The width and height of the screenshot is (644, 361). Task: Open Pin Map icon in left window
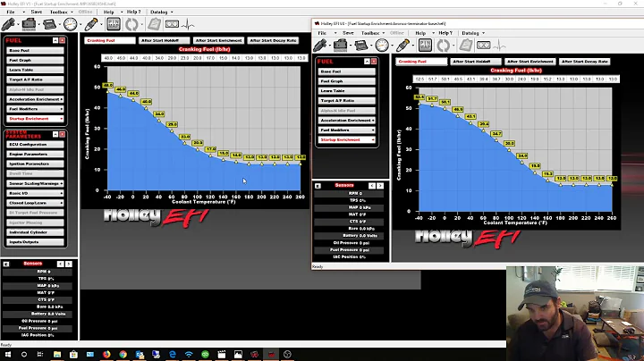[x=114, y=24]
